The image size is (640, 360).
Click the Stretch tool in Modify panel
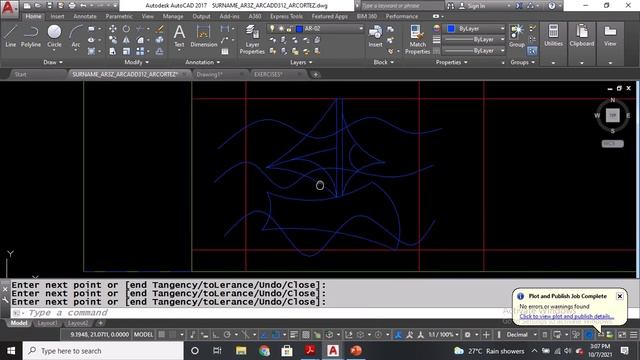click(x=113, y=51)
